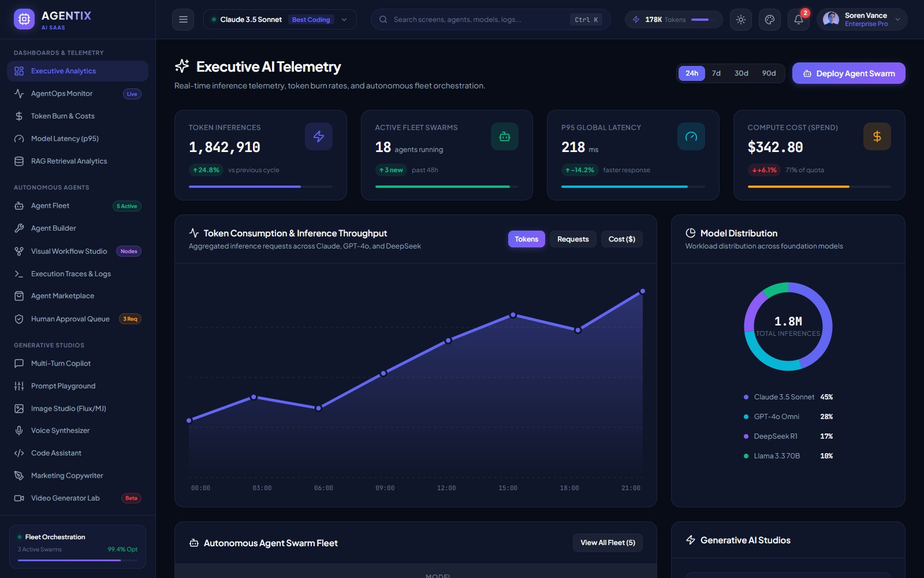Switch chart to Cost ($) tab
The image size is (924, 578).
pyautogui.click(x=622, y=239)
